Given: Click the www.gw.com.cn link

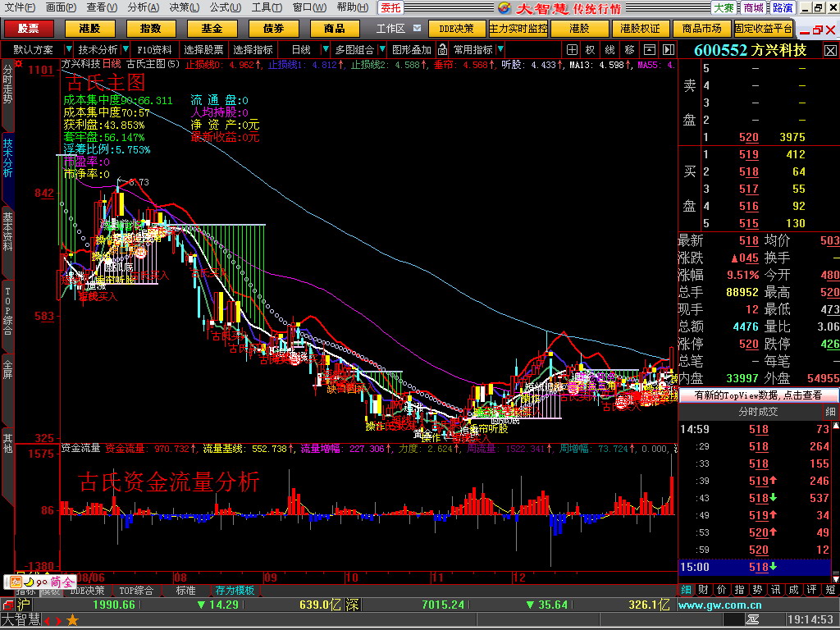Looking at the screenshot, I should coord(719,605).
